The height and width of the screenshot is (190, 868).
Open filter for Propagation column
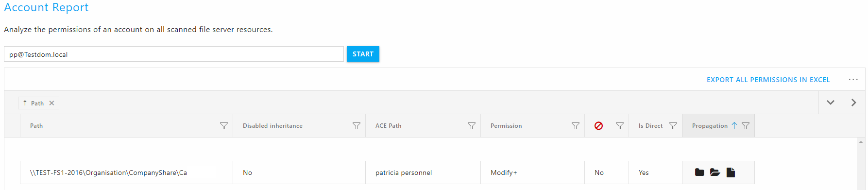746,126
